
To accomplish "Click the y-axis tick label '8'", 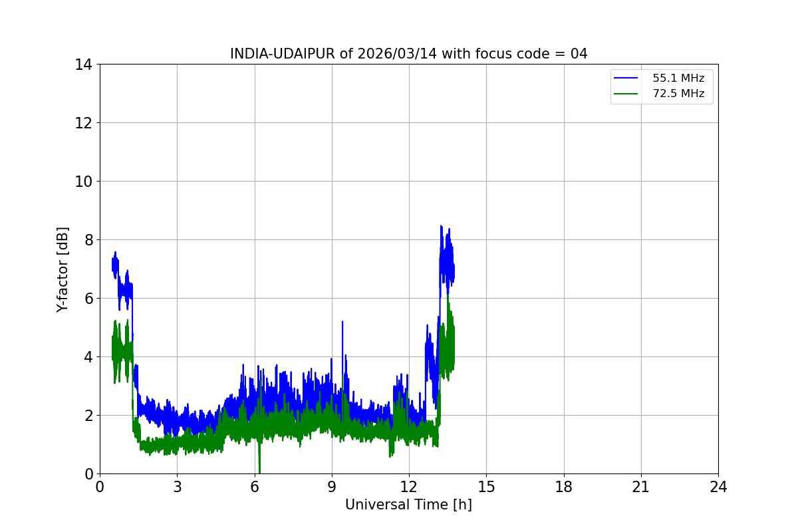I will click(x=88, y=240).
